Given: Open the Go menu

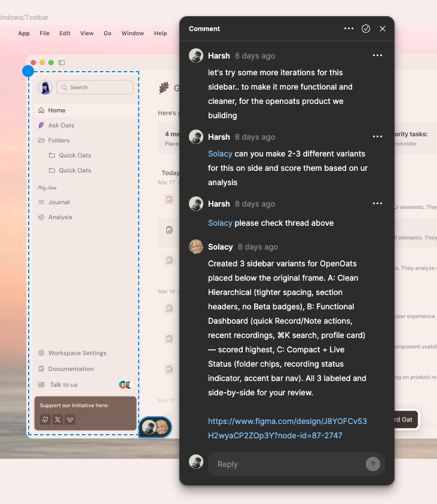Looking at the screenshot, I should 108,33.
